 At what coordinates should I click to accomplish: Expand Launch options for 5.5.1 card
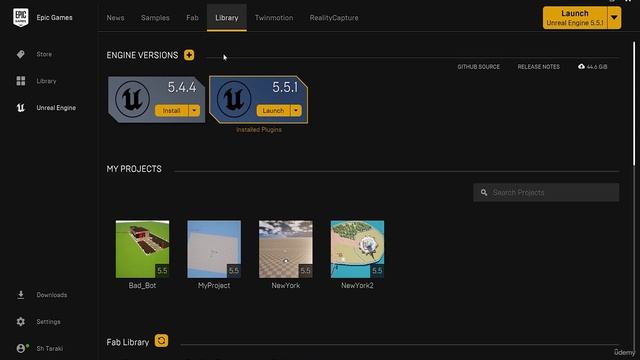[296, 111]
